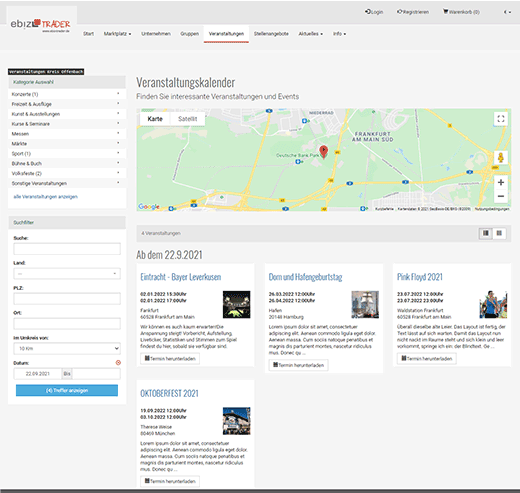Image resolution: width=520 pixels, height=493 pixels.
Task: Select Märkte category
Action: 67,144
